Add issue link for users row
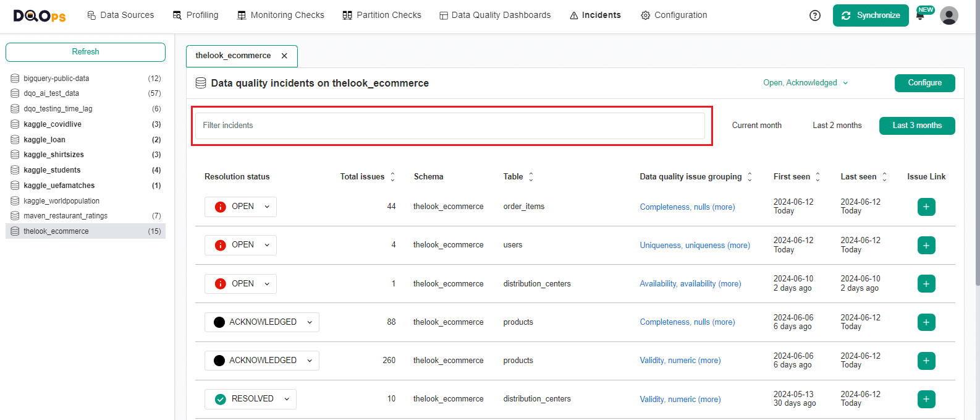This screenshot has width=980, height=420. pos(926,246)
